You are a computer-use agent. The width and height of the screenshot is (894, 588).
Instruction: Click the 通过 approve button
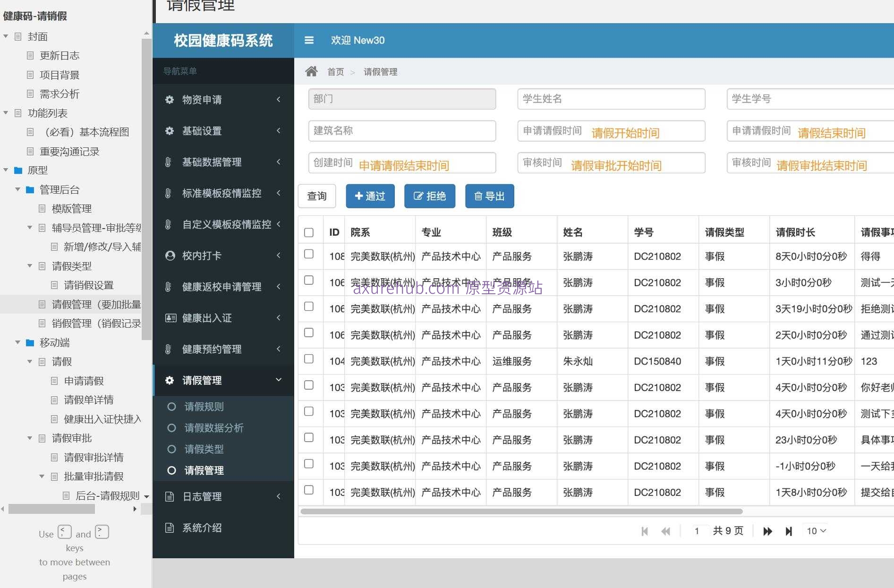coord(370,196)
